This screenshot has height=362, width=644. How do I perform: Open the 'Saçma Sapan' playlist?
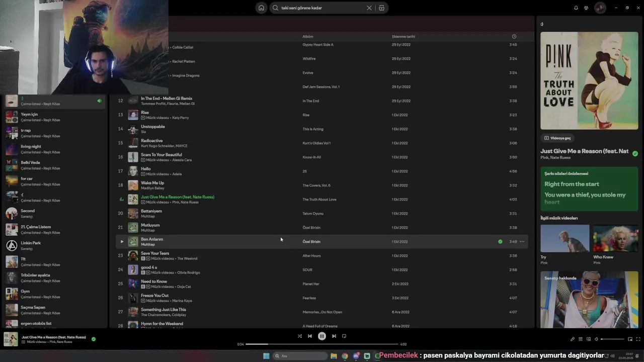pyautogui.click(x=55, y=310)
